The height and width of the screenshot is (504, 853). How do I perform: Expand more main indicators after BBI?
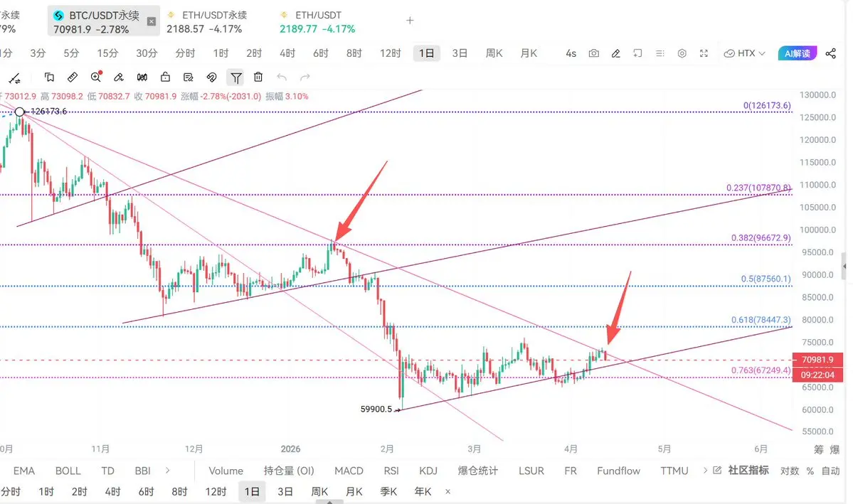(168, 471)
